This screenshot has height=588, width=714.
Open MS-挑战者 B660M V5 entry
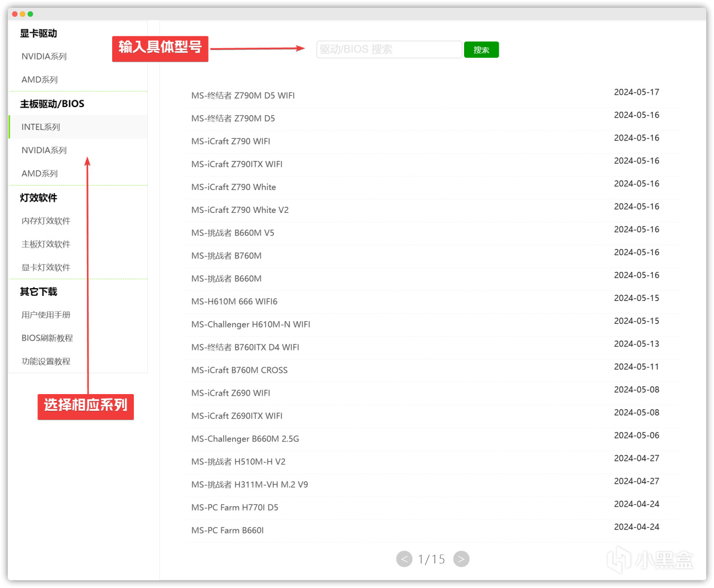(233, 233)
